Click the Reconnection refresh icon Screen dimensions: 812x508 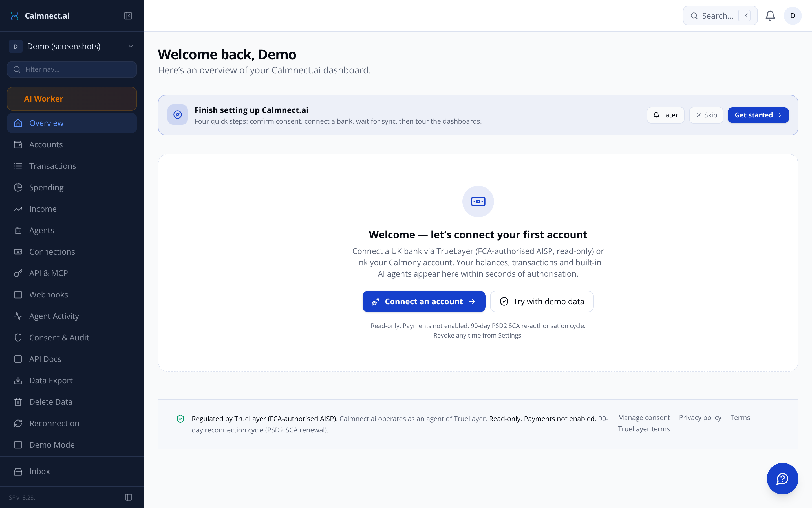pos(18,423)
